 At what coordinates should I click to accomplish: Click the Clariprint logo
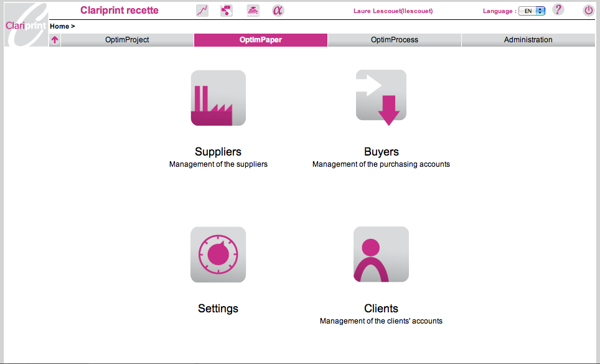25,25
